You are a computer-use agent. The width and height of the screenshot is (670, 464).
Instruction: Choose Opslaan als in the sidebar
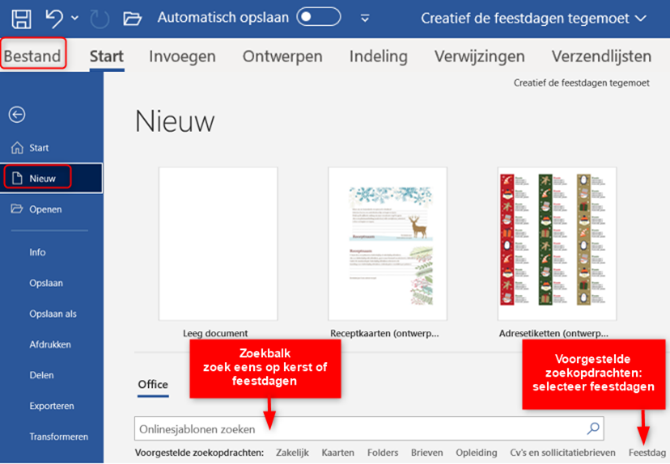pyautogui.click(x=53, y=314)
